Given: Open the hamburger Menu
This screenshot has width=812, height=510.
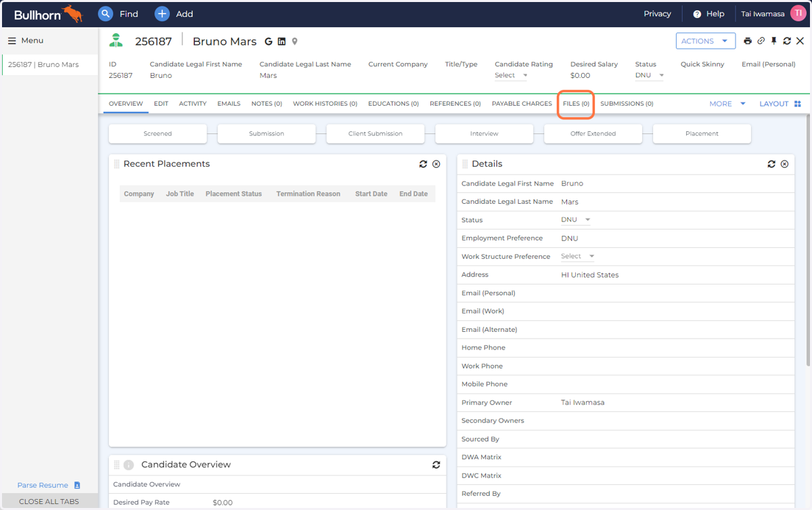Looking at the screenshot, I should 26,41.
